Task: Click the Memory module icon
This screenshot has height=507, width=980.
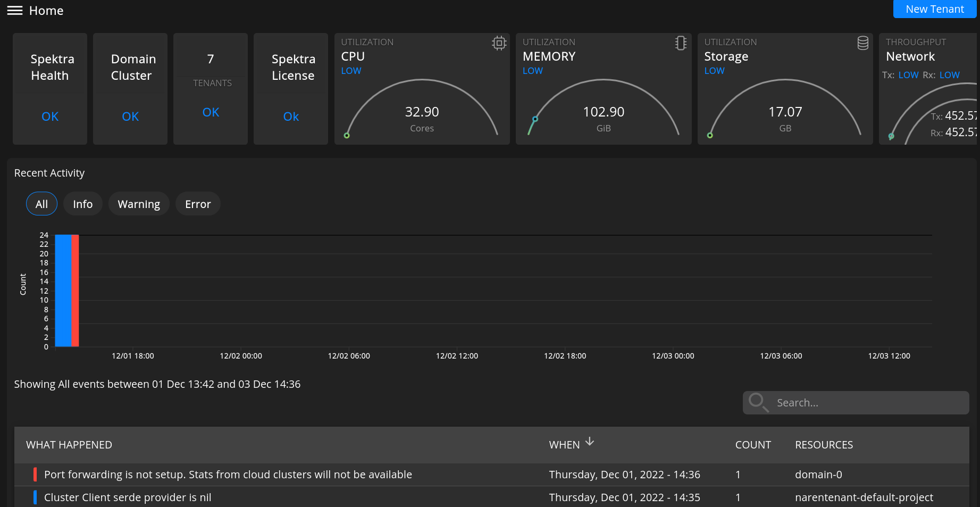Action: click(681, 43)
